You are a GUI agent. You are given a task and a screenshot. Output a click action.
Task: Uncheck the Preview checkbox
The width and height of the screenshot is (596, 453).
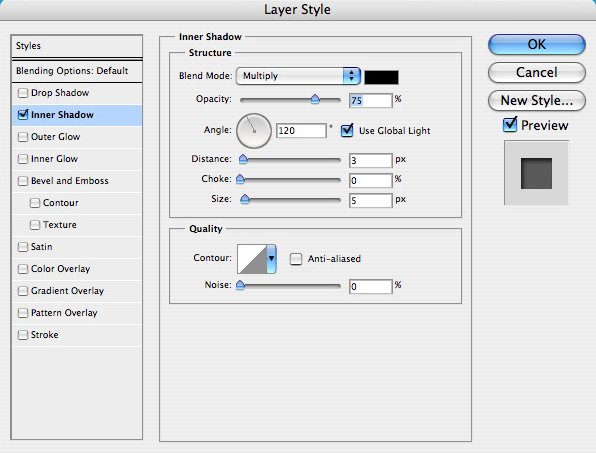pos(510,125)
